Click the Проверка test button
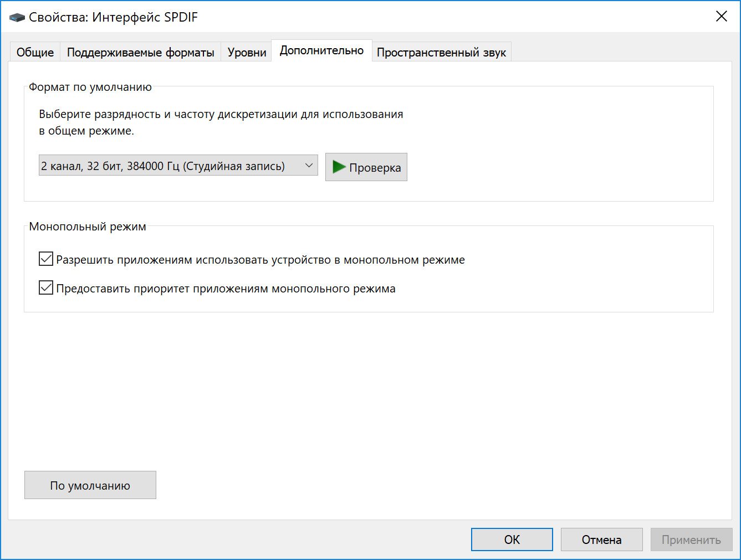 click(x=366, y=167)
